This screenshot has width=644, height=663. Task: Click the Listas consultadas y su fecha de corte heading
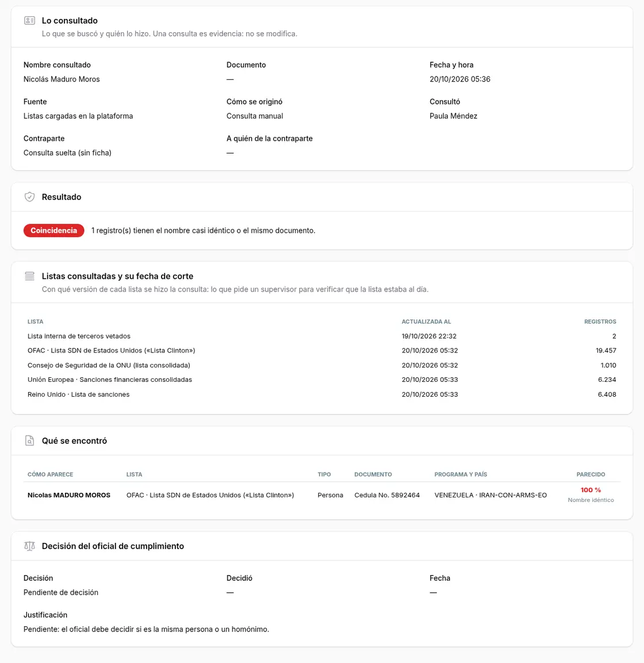tap(117, 276)
